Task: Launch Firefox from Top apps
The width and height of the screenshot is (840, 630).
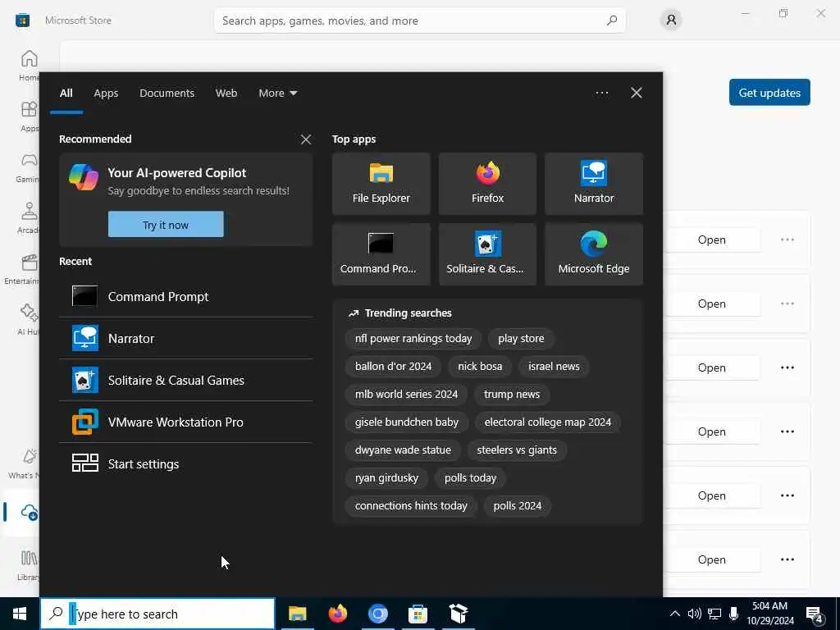Action: click(487, 184)
